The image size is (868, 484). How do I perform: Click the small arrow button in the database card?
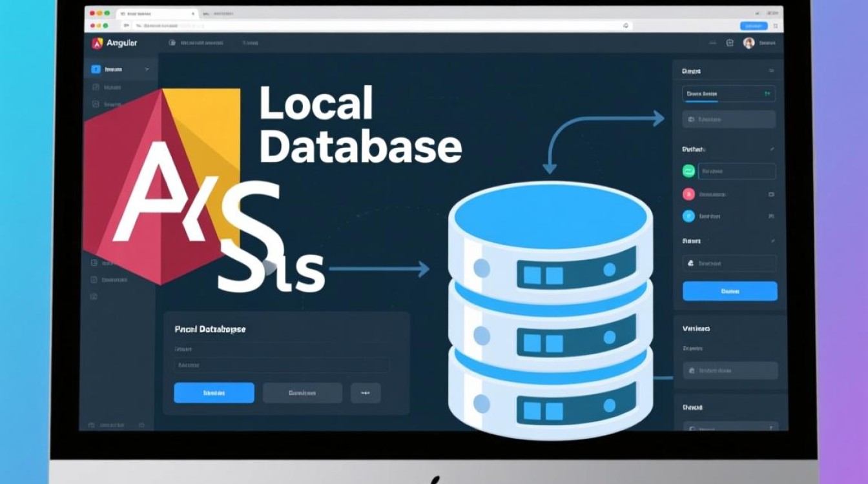(x=366, y=392)
